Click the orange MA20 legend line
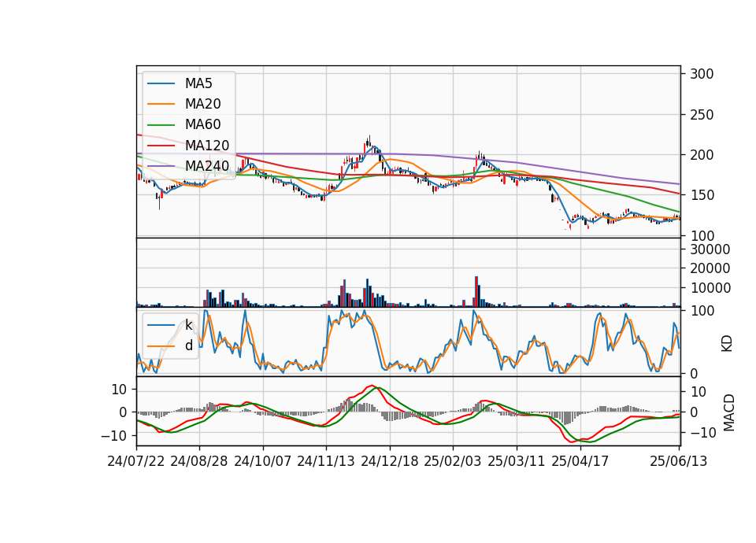 click(x=161, y=104)
